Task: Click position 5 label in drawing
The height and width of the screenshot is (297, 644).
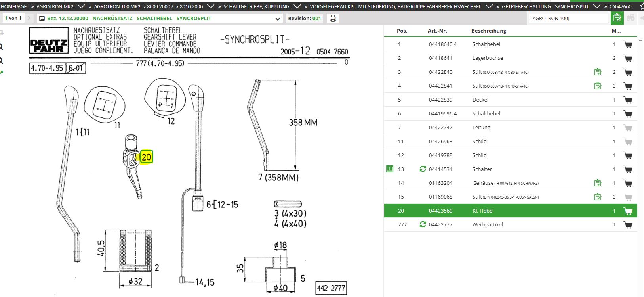Action: 303,278
